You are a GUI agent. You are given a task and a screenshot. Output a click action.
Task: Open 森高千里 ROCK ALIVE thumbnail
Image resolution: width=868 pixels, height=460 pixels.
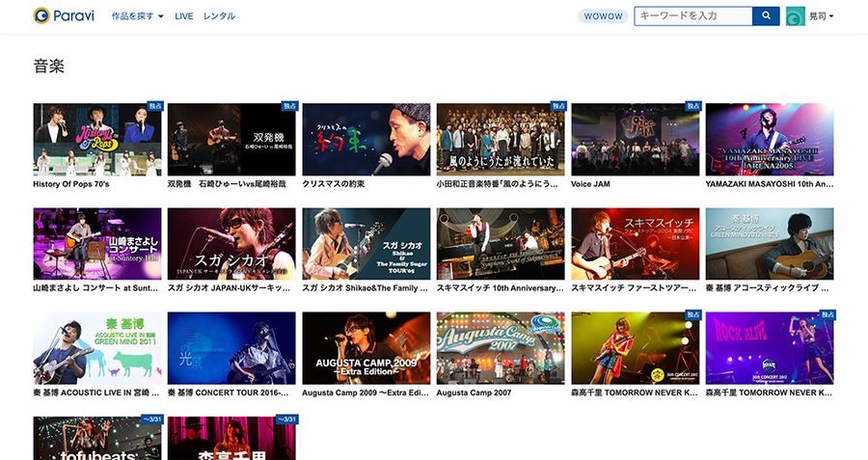tap(770, 348)
